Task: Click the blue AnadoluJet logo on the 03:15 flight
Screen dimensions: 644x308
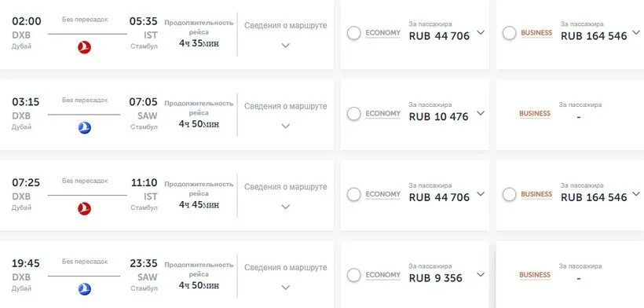Action: point(84,128)
